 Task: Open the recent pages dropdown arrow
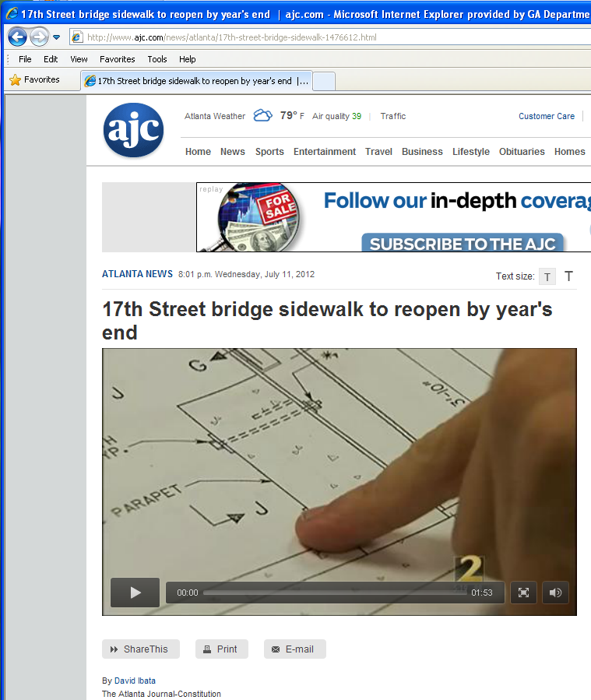coord(56,37)
